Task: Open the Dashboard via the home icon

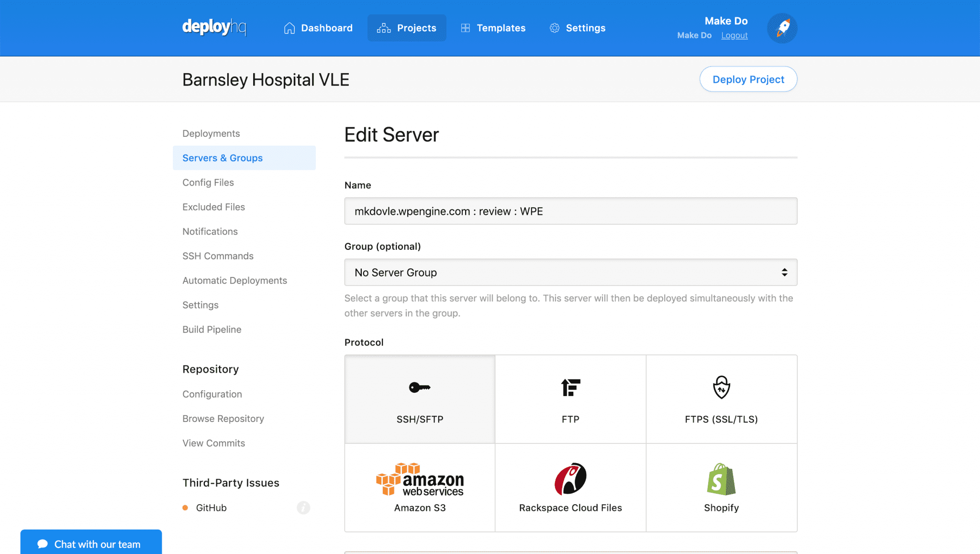Action: point(289,28)
